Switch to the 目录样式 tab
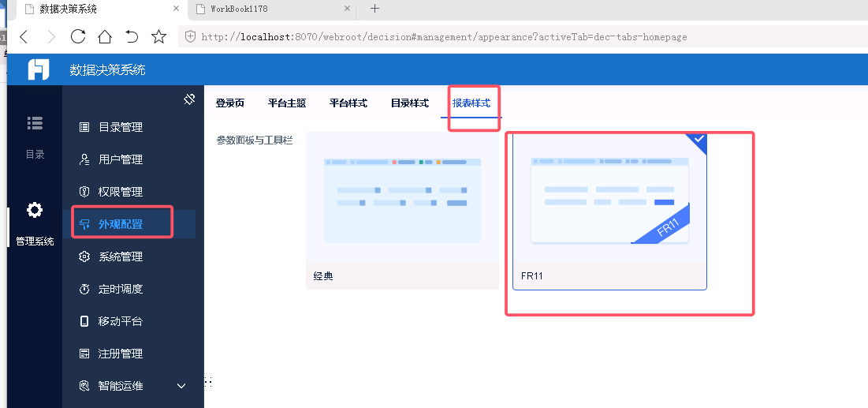The width and height of the screenshot is (868, 408). (410, 103)
